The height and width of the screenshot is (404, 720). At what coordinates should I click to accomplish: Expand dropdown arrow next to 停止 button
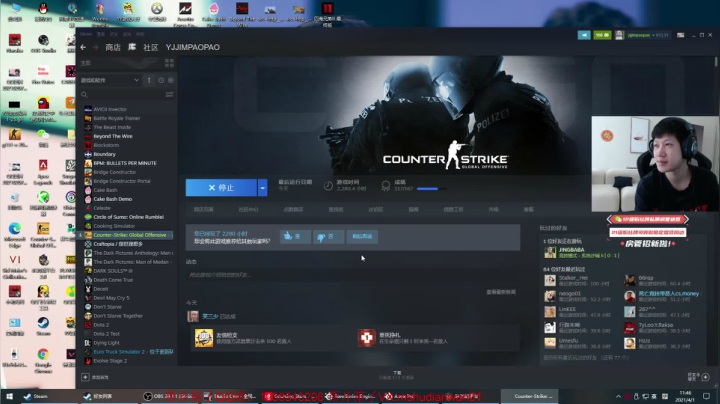click(262, 188)
